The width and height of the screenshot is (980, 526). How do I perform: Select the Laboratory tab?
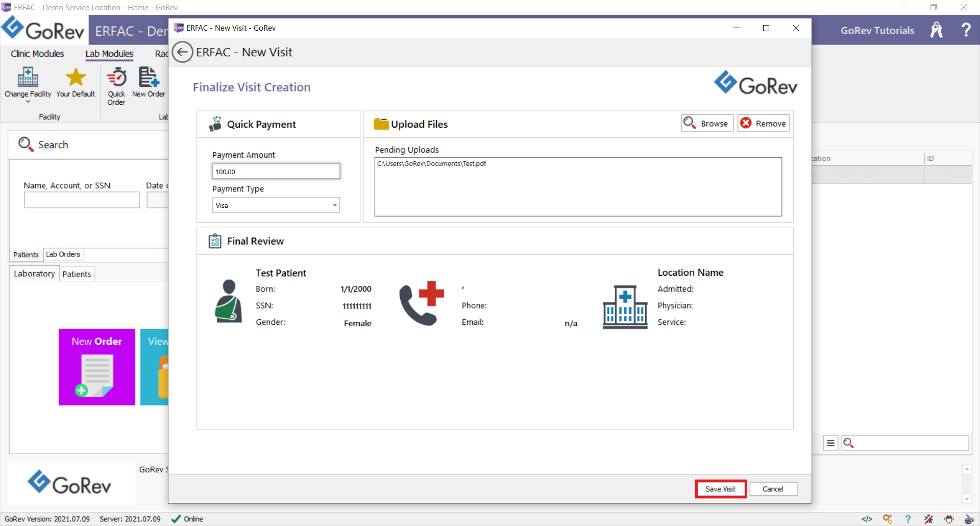pyautogui.click(x=34, y=274)
